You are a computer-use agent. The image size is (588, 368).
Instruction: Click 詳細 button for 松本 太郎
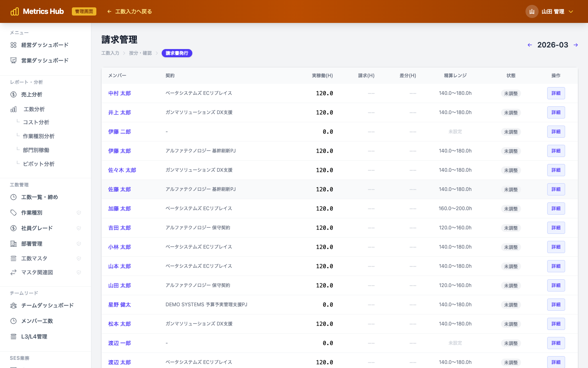tap(556, 324)
